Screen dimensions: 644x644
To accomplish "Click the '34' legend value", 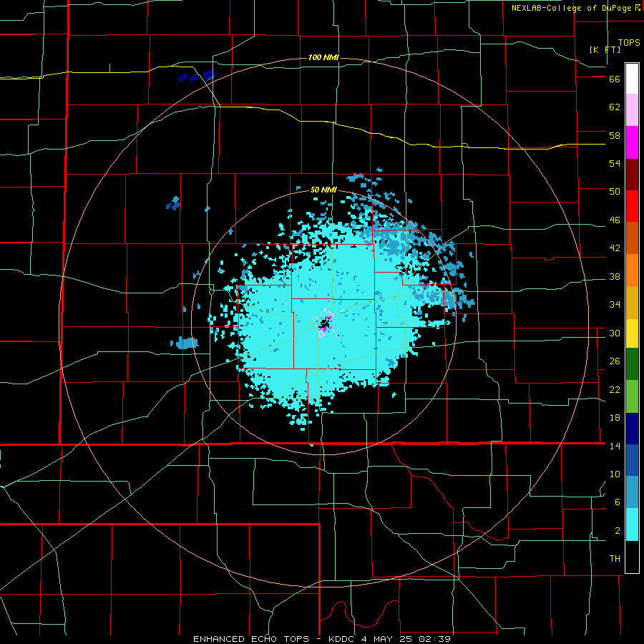I will point(615,304).
